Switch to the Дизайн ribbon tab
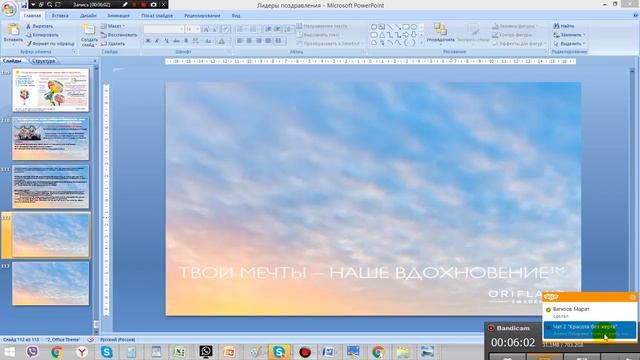The width and height of the screenshot is (640, 360). (x=88, y=16)
